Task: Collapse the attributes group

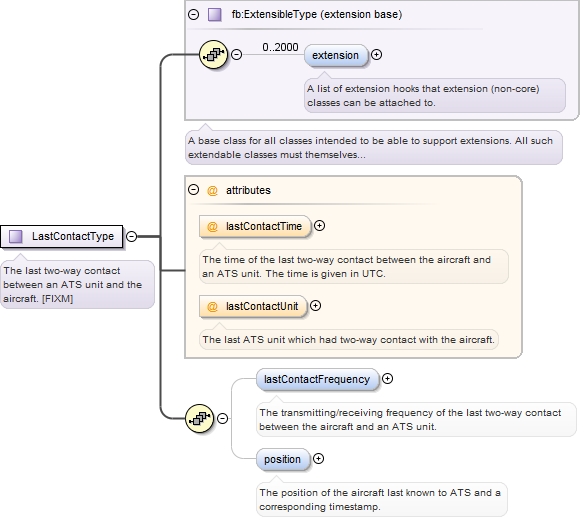Action: (x=193, y=190)
